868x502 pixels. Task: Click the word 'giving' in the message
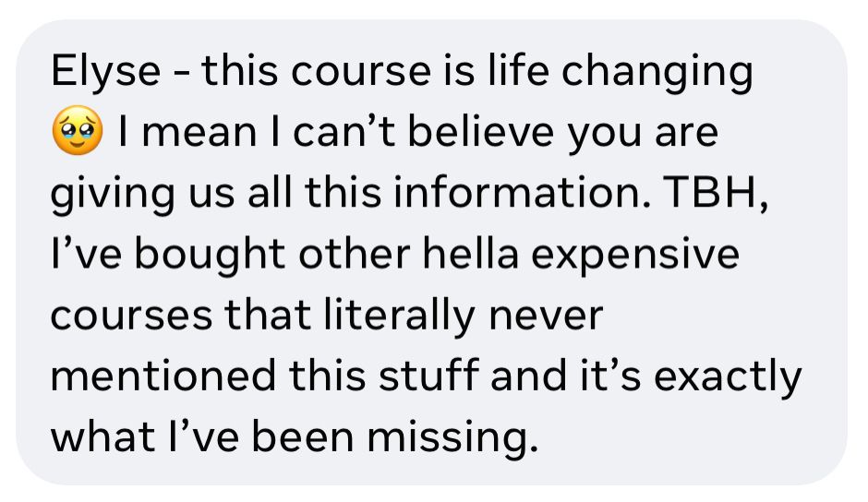[x=113, y=196]
